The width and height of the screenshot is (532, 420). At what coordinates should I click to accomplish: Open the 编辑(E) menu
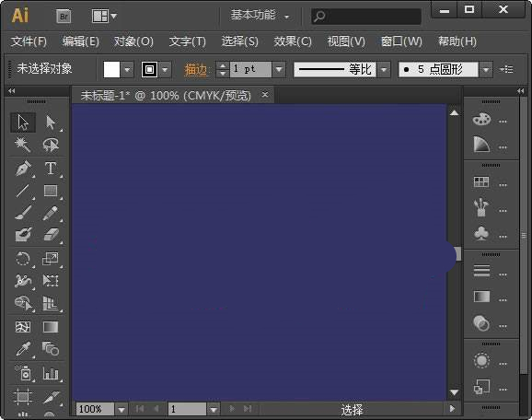click(81, 41)
